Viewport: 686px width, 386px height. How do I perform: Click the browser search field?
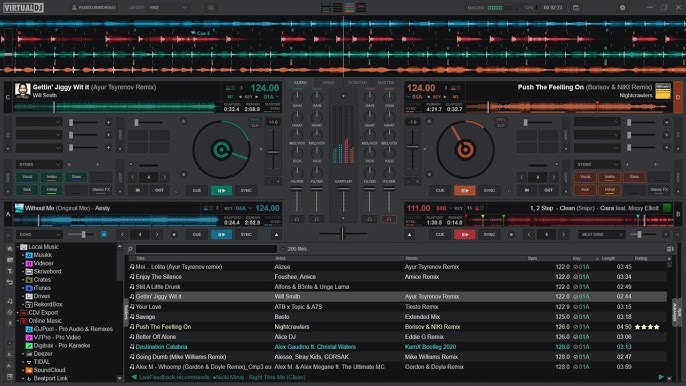[x=206, y=249]
